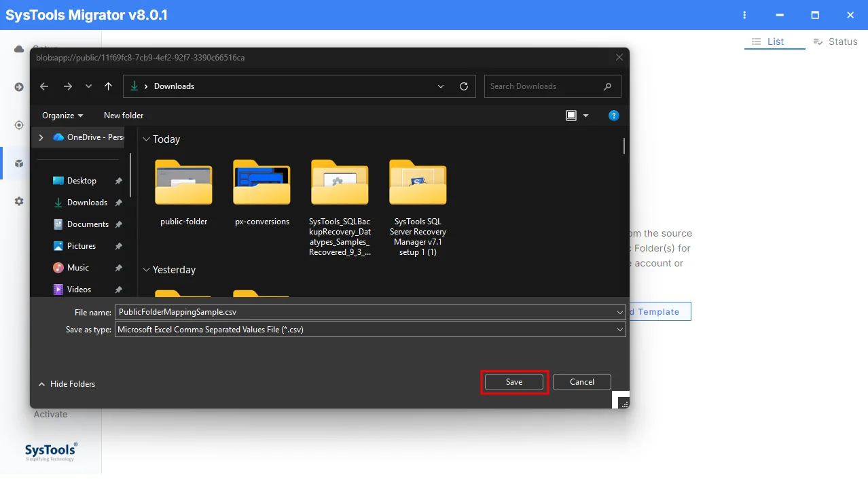Create a New folder
Screen dimensions: 868x486
(124, 116)
